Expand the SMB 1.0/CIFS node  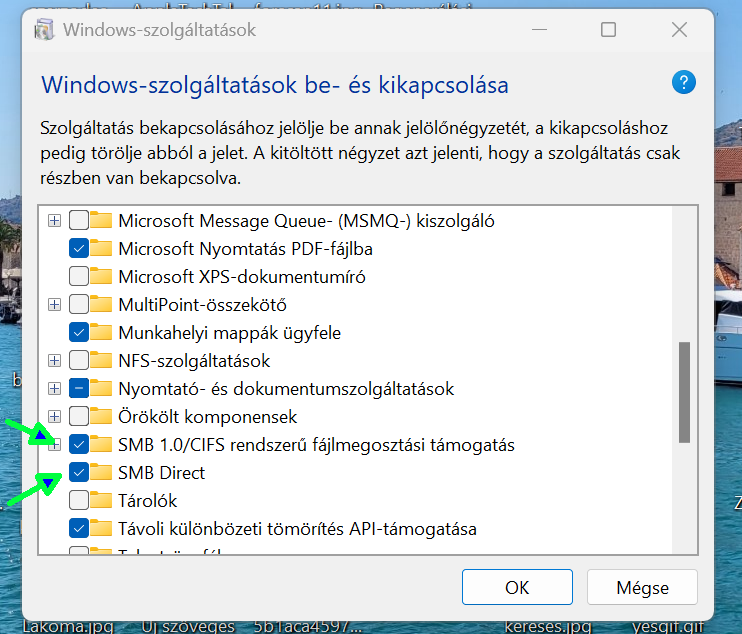tap(54, 444)
